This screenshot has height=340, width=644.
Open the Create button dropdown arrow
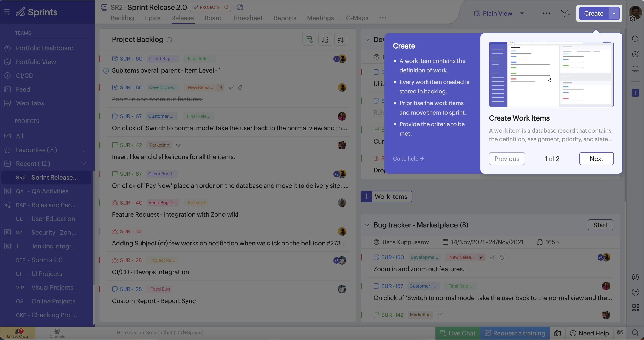tap(614, 14)
